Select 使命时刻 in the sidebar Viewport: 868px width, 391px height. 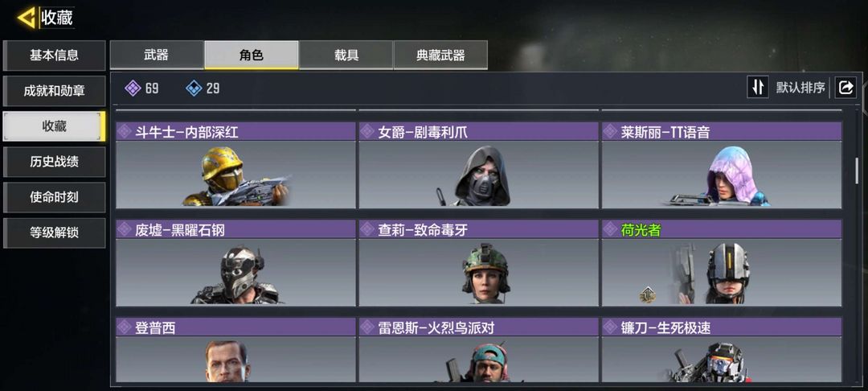(55, 196)
